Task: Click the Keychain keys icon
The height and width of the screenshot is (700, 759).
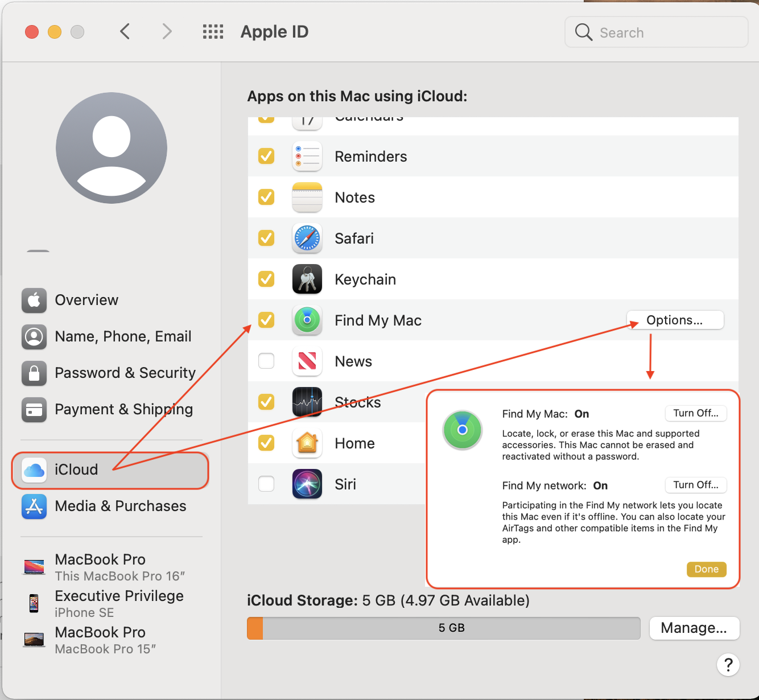Action: [x=307, y=279]
